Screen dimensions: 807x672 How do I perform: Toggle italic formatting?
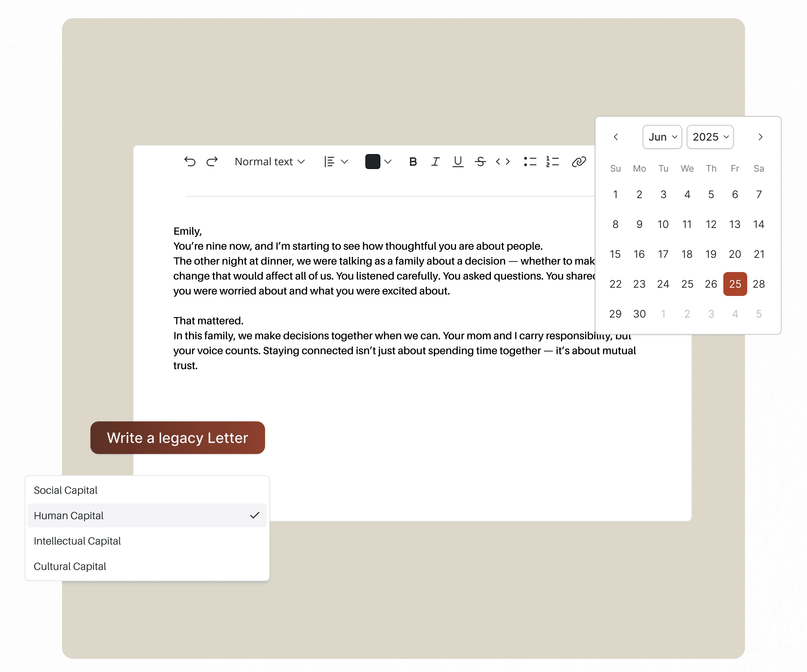pyautogui.click(x=435, y=162)
